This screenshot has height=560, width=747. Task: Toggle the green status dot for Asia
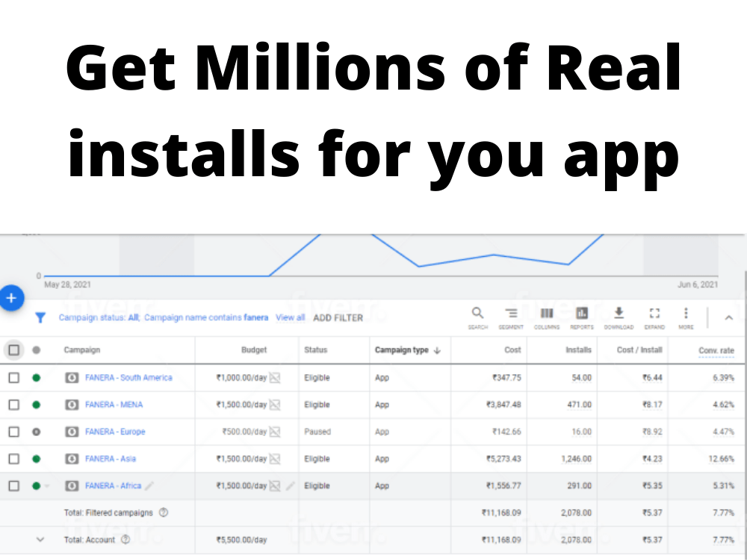tap(36, 459)
